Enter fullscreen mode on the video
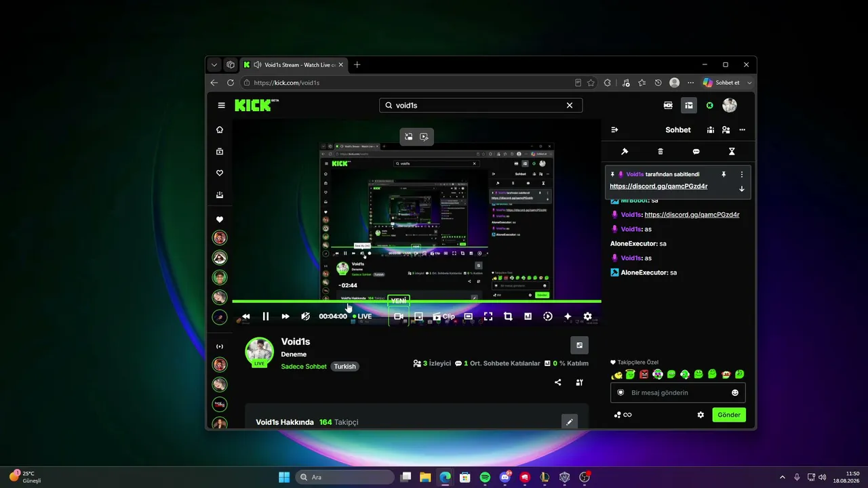The width and height of the screenshot is (868, 488). (x=488, y=317)
